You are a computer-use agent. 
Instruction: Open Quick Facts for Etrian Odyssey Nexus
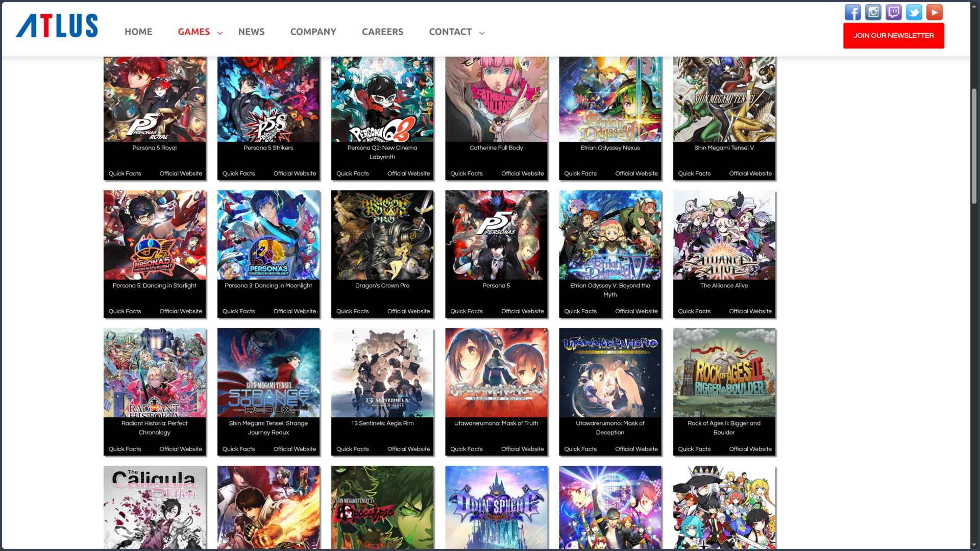(580, 173)
